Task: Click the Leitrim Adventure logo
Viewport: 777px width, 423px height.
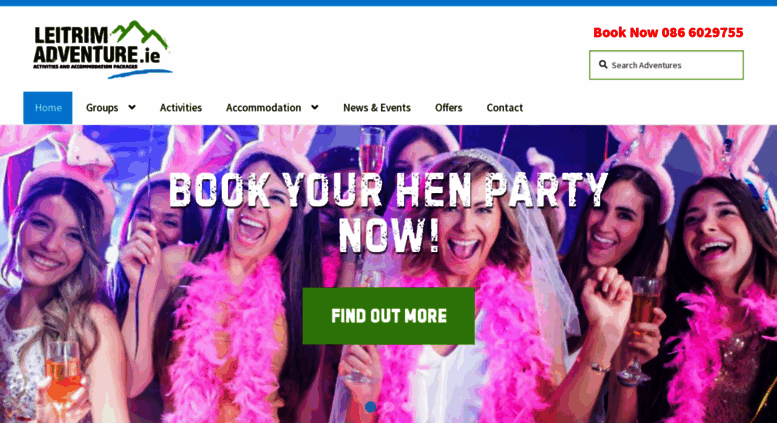Action: tap(103, 50)
